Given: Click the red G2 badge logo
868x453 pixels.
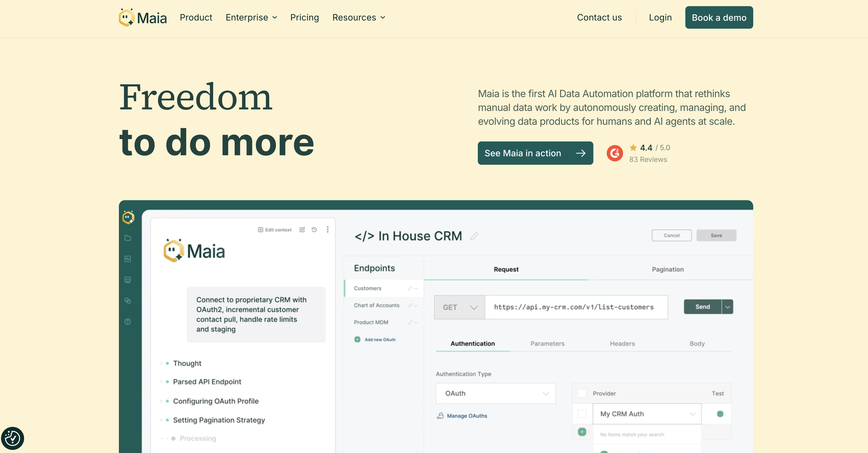Looking at the screenshot, I should (x=615, y=153).
